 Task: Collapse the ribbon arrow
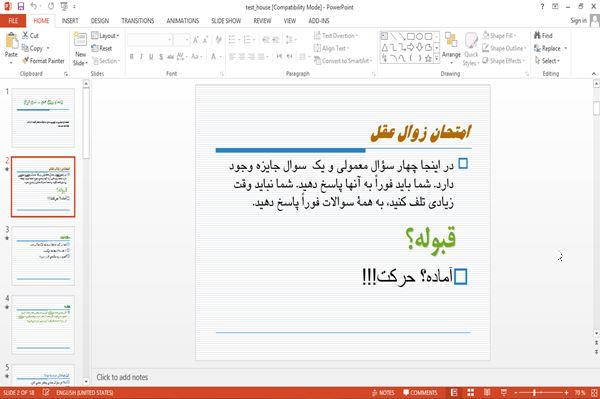pyautogui.click(x=594, y=73)
